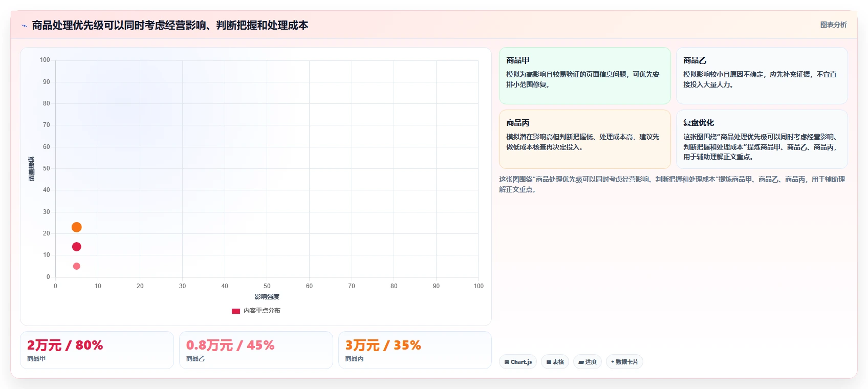Image resolution: width=868 pixels, height=389 pixels.
Task: Click 商品丙 label under 3万元 stat
Action: [354, 359]
